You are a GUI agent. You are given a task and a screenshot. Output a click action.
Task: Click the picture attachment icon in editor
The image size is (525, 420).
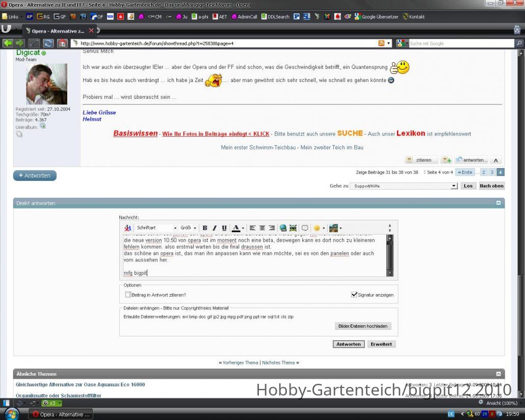pos(333,228)
